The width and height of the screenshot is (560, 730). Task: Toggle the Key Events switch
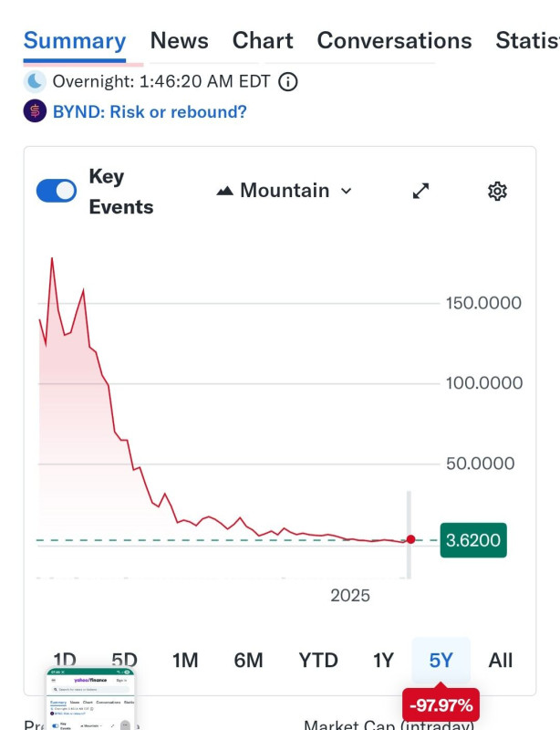pyautogui.click(x=57, y=191)
